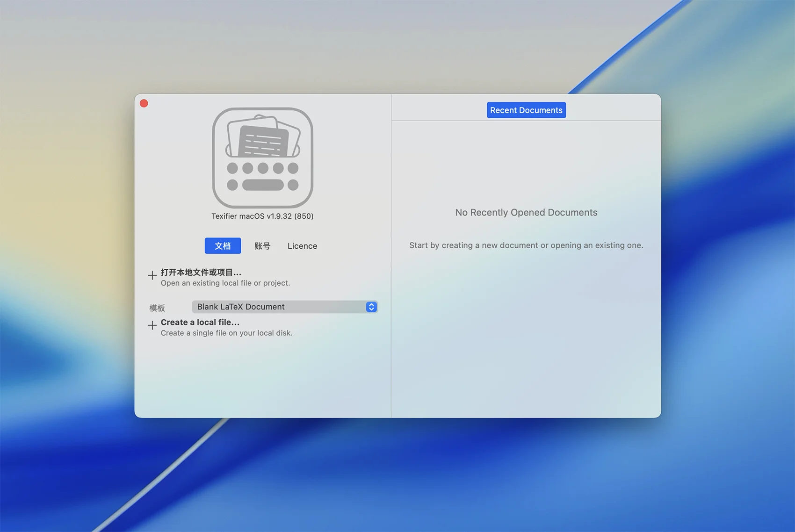Image resolution: width=795 pixels, height=532 pixels.
Task: Select the Recent Documents button
Action: pyautogui.click(x=526, y=110)
